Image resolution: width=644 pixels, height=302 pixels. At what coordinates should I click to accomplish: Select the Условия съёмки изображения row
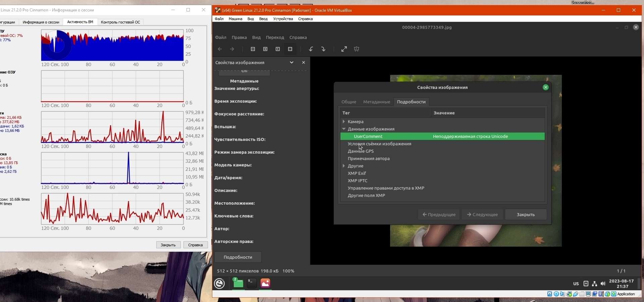click(x=442, y=144)
